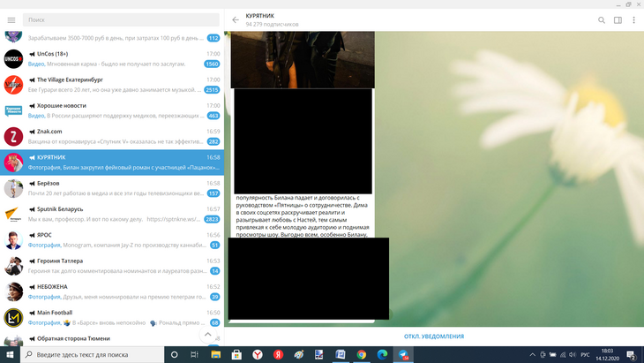
Task: Click the scroll-to-top arrow in chat list
Action: tap(208, 335)
